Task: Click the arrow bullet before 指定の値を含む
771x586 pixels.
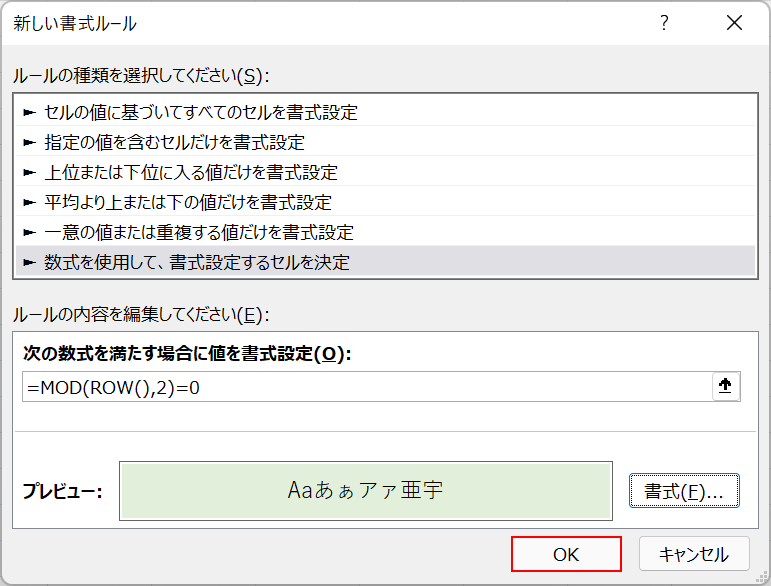Action: coord(29,143)
